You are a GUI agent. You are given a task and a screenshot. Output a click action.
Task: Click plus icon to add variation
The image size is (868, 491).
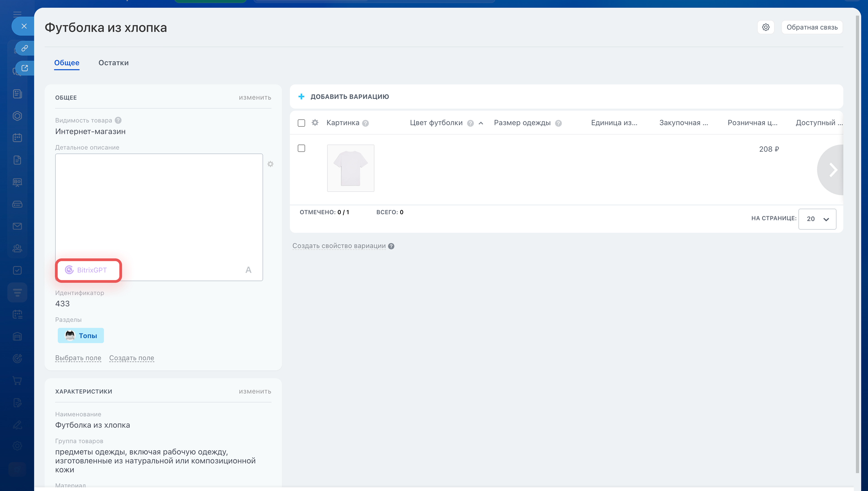pyautogui.click(x=301, y=97)
